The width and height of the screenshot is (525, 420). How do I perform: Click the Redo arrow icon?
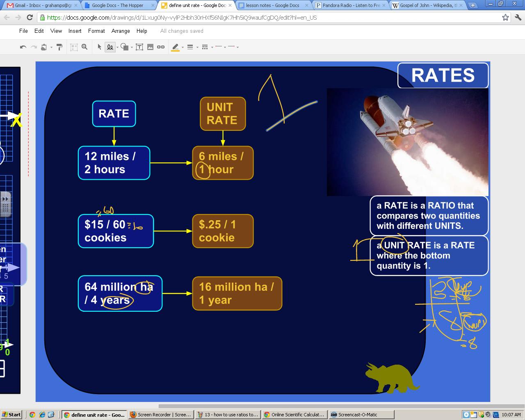(x=34, y=47)
